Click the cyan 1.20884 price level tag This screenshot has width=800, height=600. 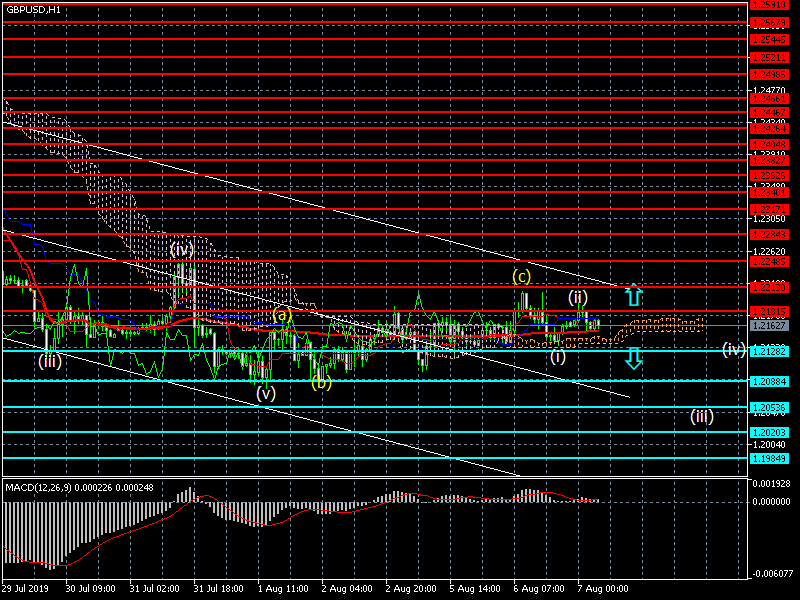(769, 381)
